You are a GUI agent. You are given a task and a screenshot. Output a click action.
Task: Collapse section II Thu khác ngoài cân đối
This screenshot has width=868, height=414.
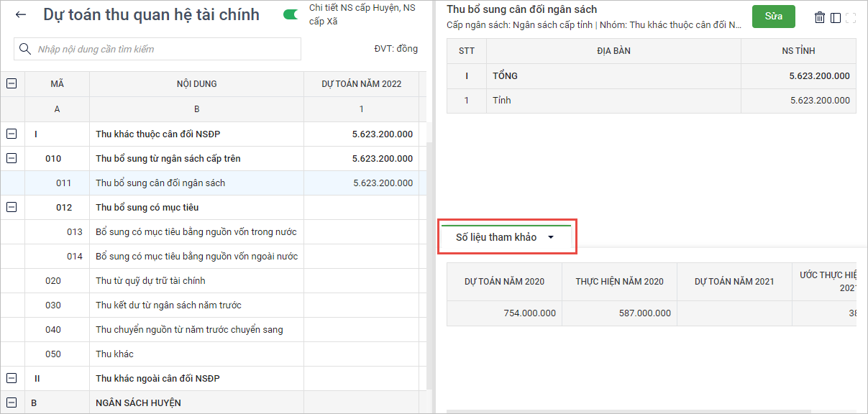[12, 378]
